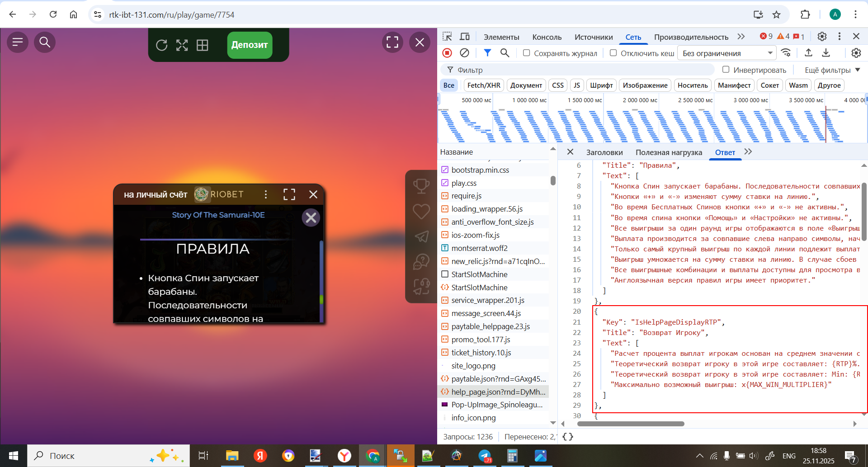This screenshot has height=467, width=868.
Task: Click the game reload icon
Action: pos(161,45)
